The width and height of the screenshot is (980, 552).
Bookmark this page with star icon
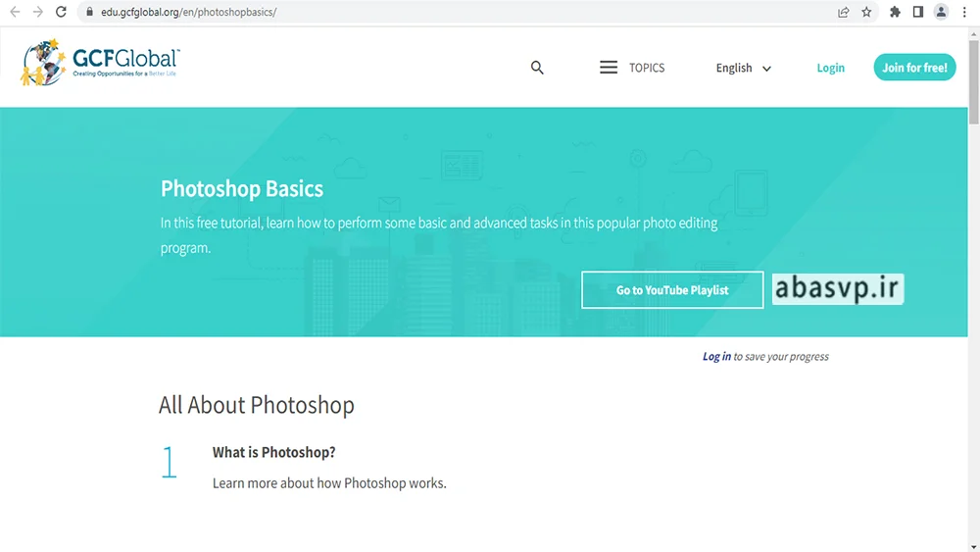(866, 12)
